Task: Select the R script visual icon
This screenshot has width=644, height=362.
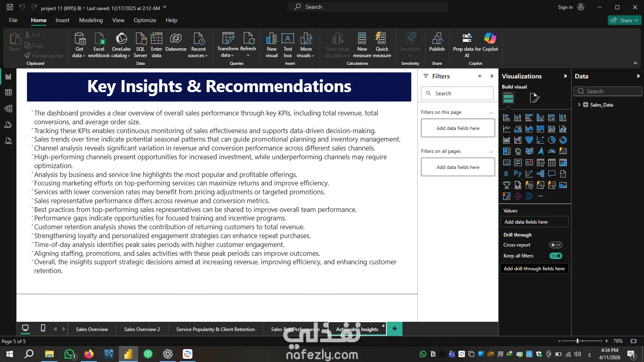Action: coord(506,174)
